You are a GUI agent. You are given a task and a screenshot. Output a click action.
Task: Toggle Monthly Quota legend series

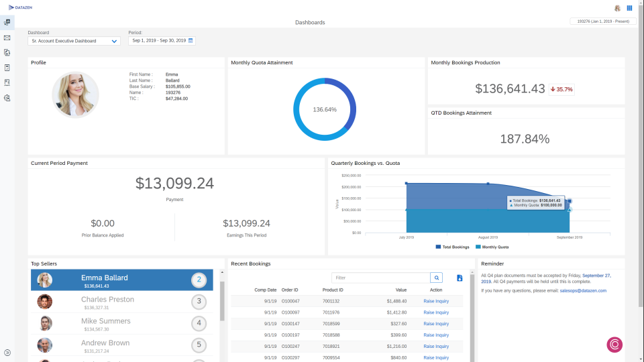click(x=492, y=247)
